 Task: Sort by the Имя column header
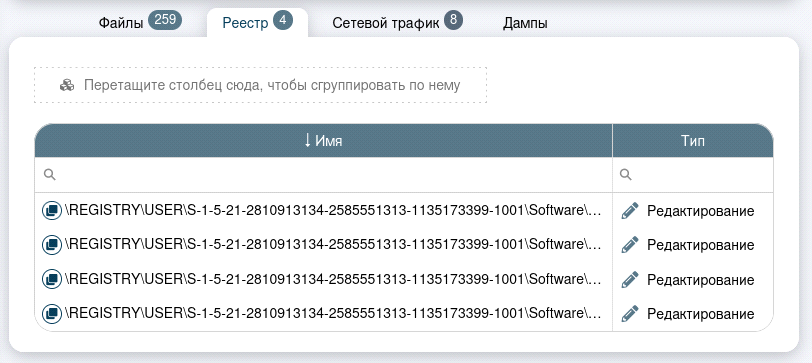pos(323,140)
